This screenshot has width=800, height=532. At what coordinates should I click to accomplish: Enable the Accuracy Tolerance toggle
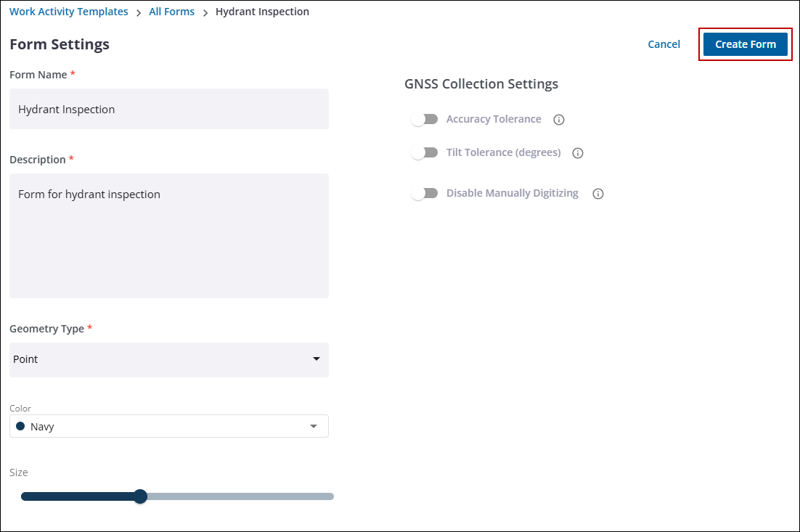pos(424,119)
